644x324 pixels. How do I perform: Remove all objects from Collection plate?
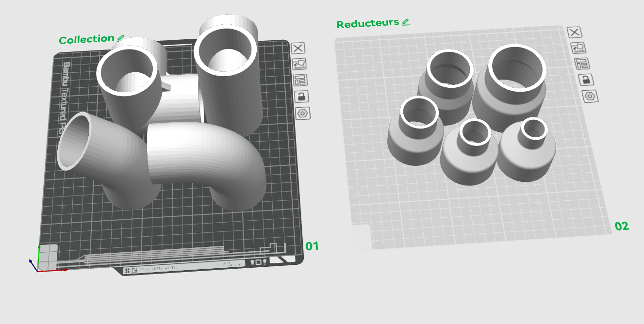[298, 48]
